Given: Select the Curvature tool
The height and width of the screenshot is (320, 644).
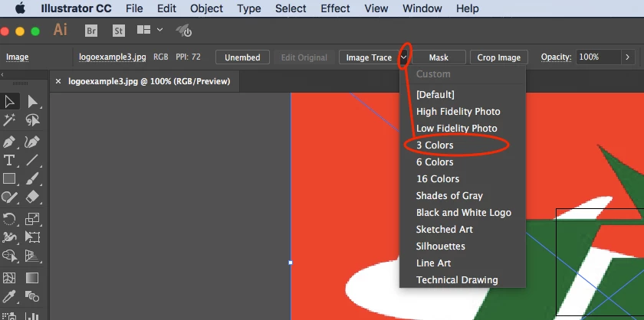Looking at the screenshot, I should click(32, 142).
